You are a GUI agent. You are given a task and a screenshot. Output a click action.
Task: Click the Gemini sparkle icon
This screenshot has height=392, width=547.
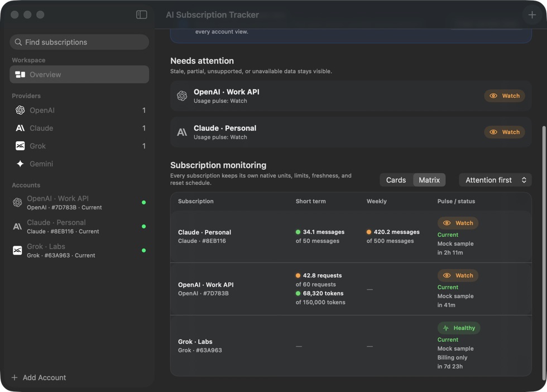20,164
